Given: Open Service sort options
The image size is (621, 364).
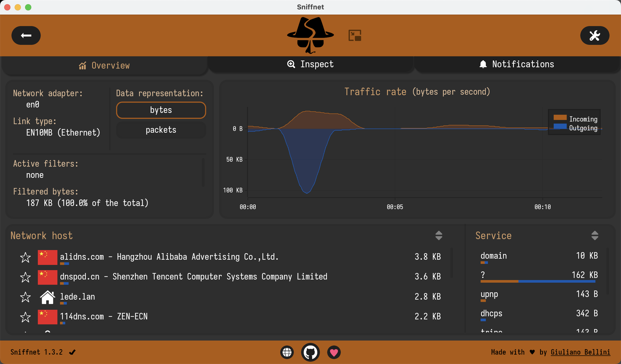Looking at the screenshot, I should point(595,235).
